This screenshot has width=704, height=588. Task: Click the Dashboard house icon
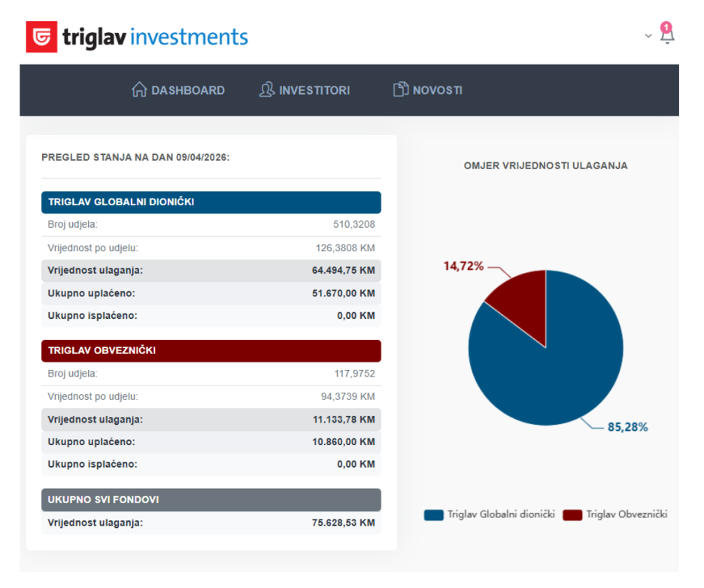click(x=139, y=89)
